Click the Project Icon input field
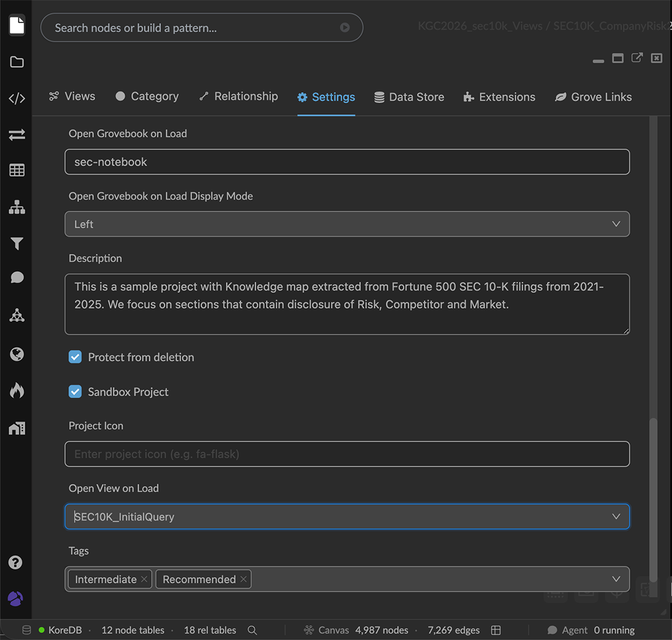 (x=347, y=453)
